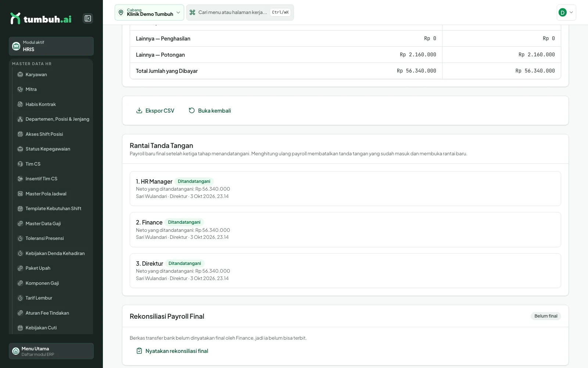Click the Toleransi Presensi timer icon
588x368 pixels.
(x=20, y=238)
